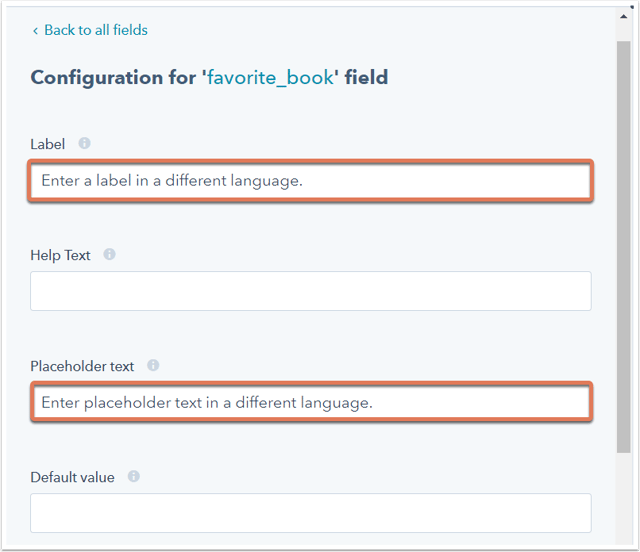Click the Default value caption
This screenshot has height=552, width=640.
(72, 477)
